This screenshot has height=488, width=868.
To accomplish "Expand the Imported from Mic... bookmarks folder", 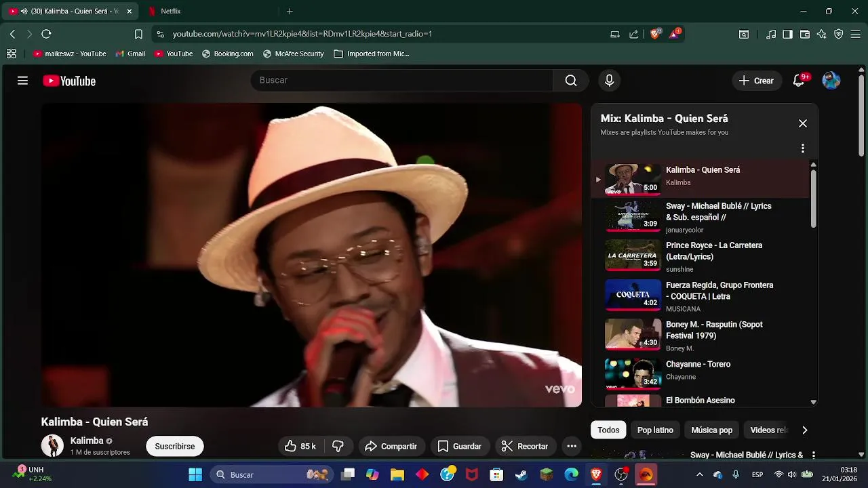I will coord(372,54).
